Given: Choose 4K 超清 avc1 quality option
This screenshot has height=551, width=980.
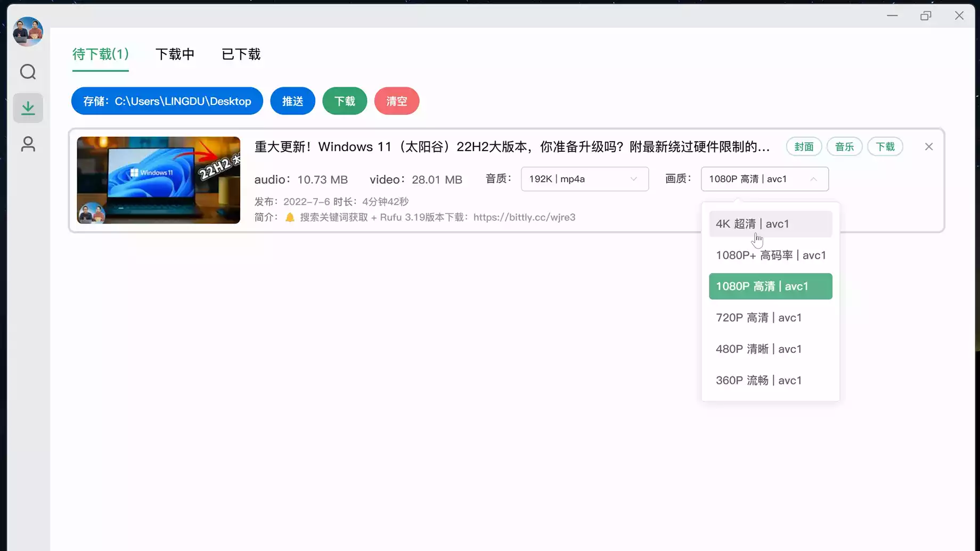Looking at the screenshot, I should pyautogui.click(x=770, y=224).
